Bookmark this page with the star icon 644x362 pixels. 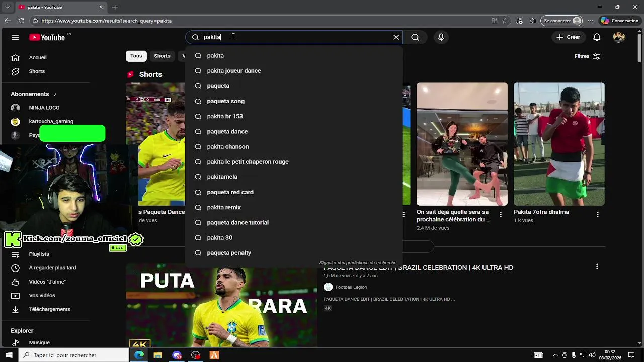[x=505, y=21]
